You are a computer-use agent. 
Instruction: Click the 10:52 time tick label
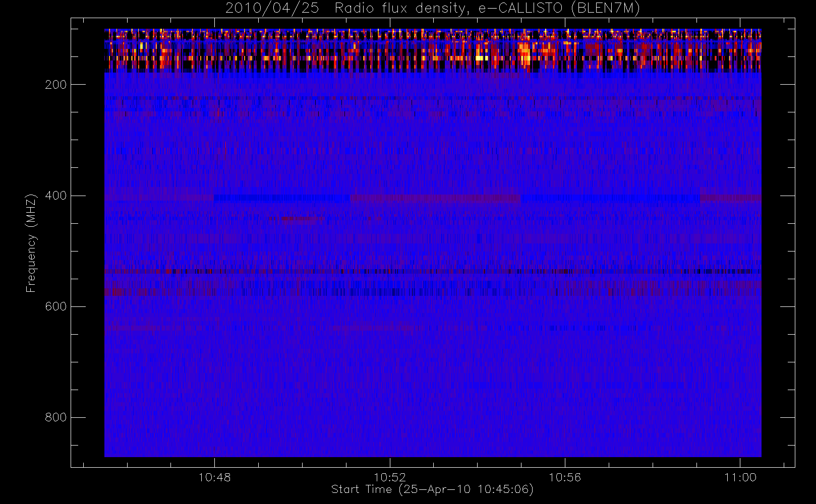point(390,477)
